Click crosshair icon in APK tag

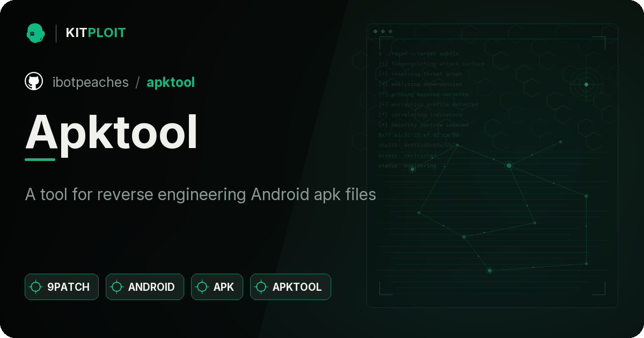tap(202, 287)
